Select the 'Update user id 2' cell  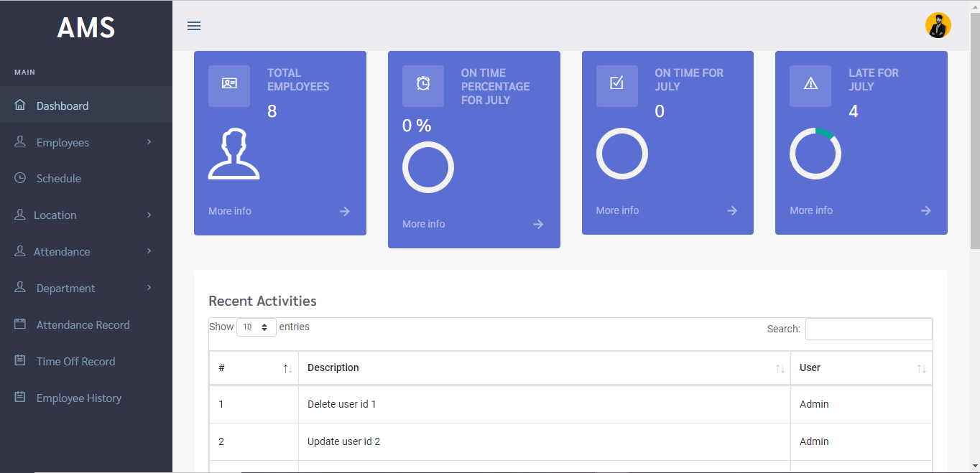point(545,441)
